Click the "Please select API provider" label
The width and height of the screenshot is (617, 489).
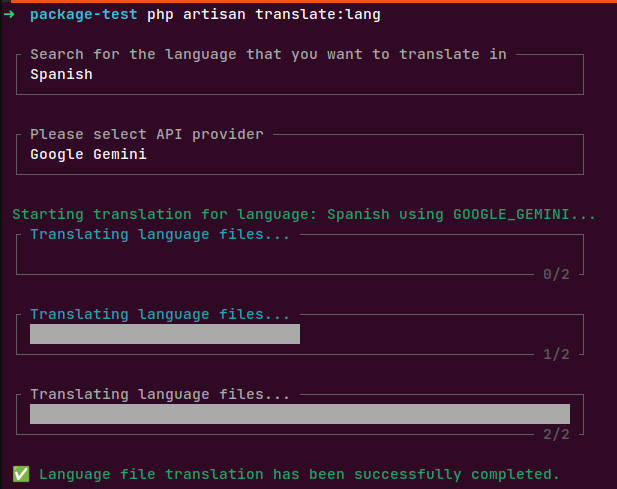(x=147, y=134)
